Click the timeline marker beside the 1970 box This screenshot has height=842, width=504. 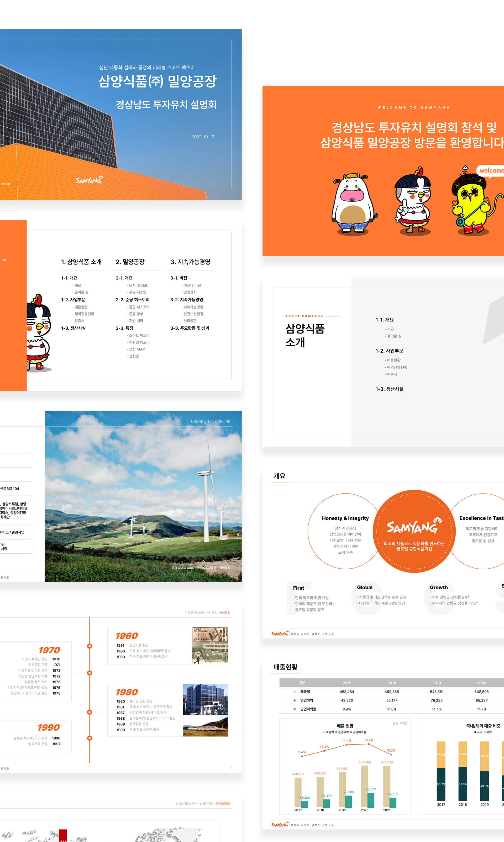pyautogui.click(x=90, y=673)
